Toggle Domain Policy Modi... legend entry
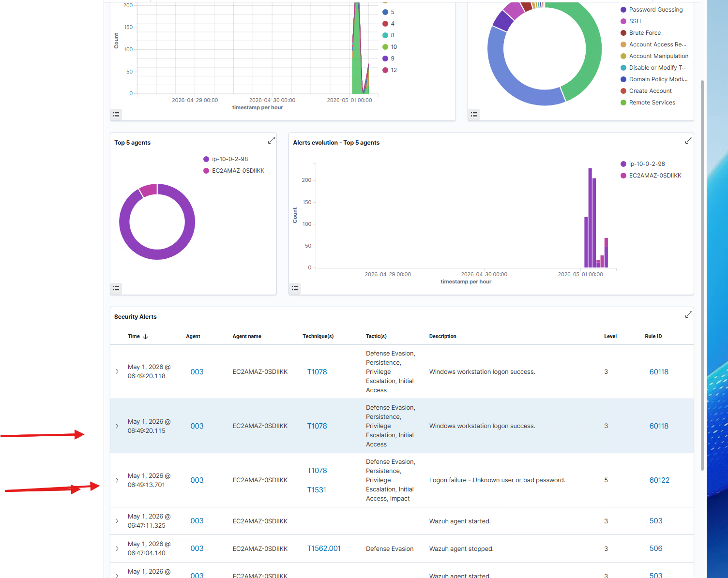728x578 pixels. tap(654, 79)
